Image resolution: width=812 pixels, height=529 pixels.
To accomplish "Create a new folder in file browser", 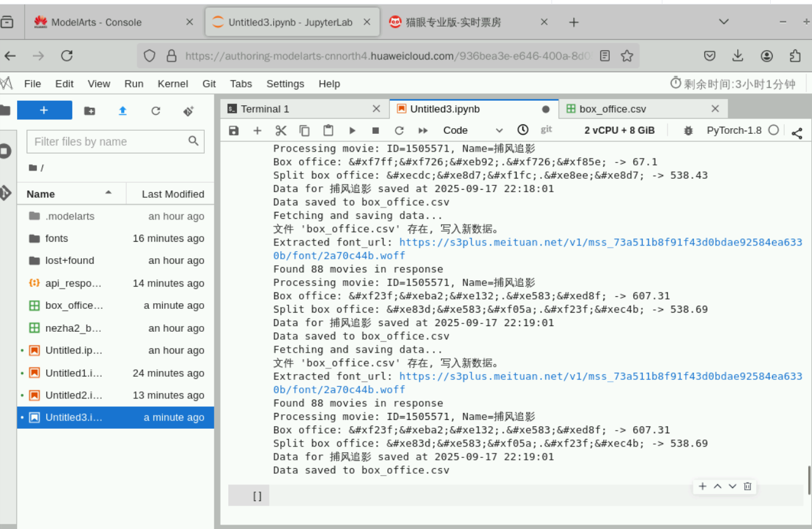I will [x=89, y=111].
